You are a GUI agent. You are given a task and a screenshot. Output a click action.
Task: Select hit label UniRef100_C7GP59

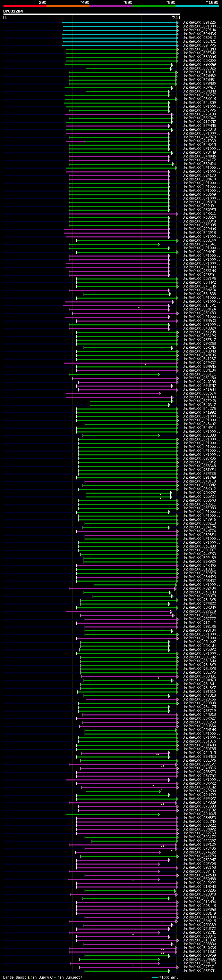point(199,955)
